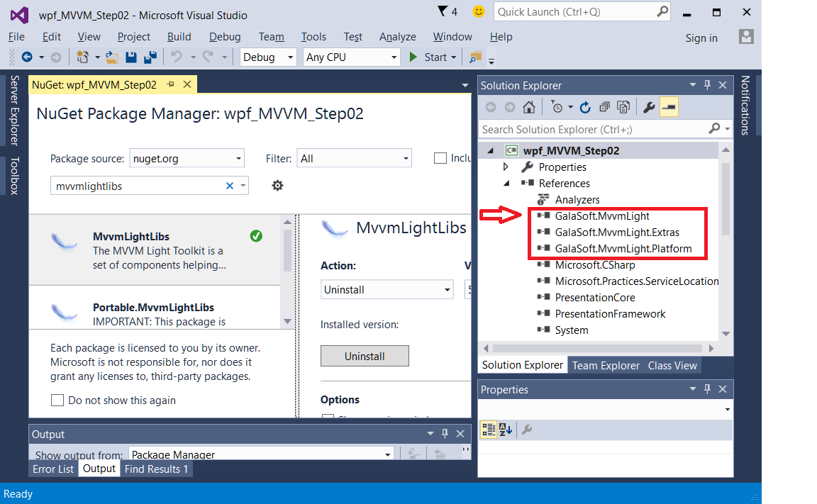Clear the mvvmlightlibs search text
Screen dimensions: 817x504
click(229, 186)
